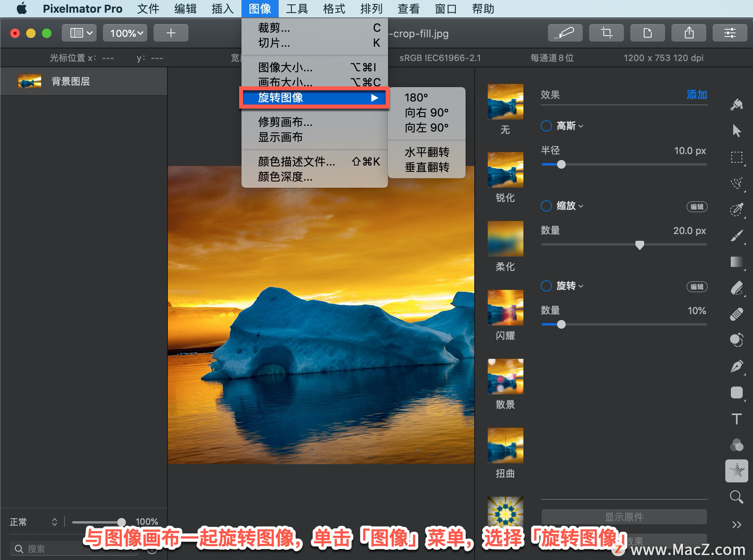This screenshot has width=753, height=560.
Task: Open the Color Adjustments circles tool
Action: tap(736, 445)
